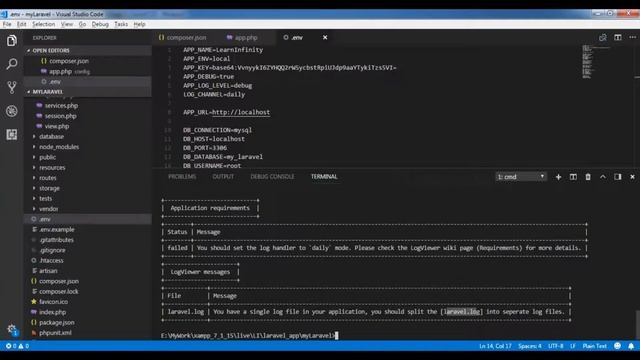The height and width of the screenshot is (360, 640).
Task: Change the UTF-8 encoding in status bar
Action: click(x=556, y=346)
